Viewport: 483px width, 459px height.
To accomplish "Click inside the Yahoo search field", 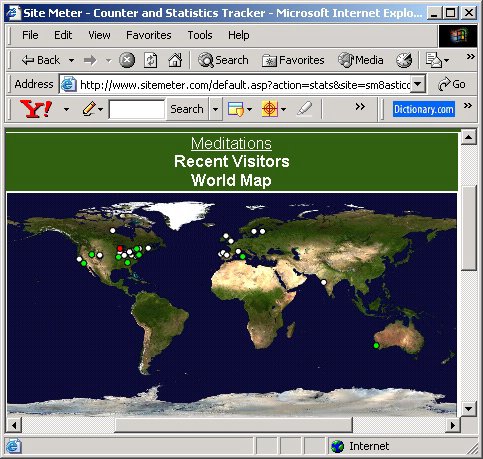I will [137, 109].
